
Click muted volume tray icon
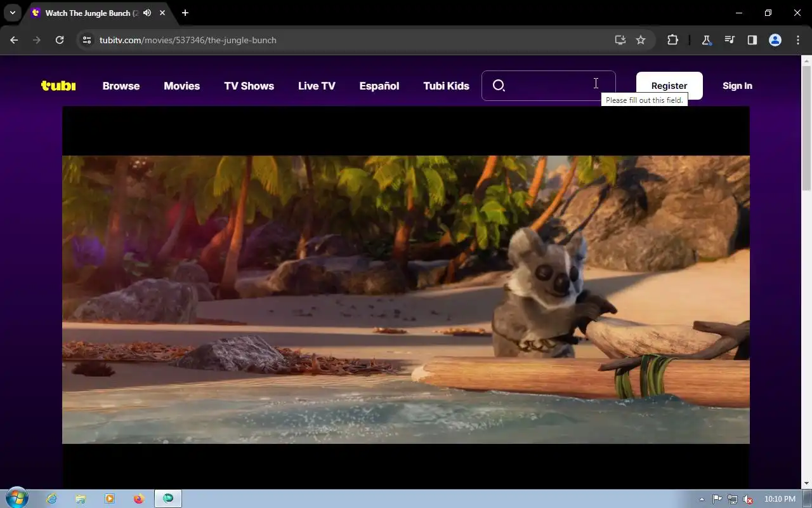click(x=749, y=499)
